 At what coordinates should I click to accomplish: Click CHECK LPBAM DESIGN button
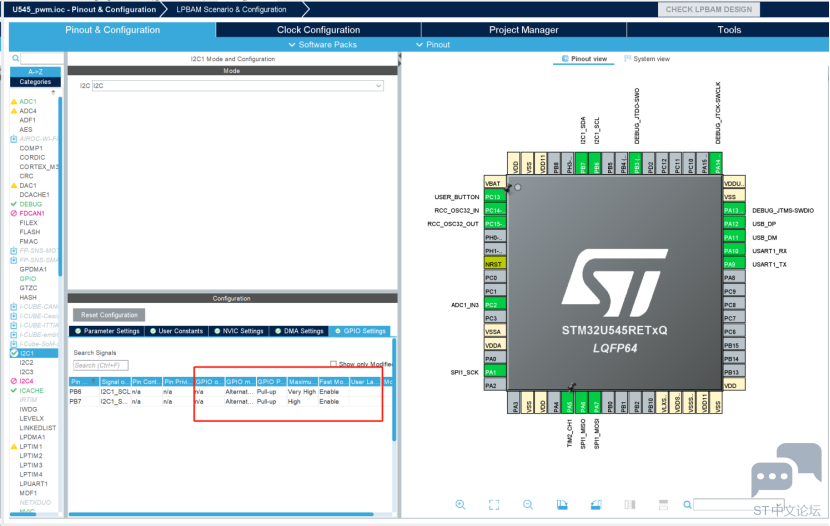click(708, 10)
